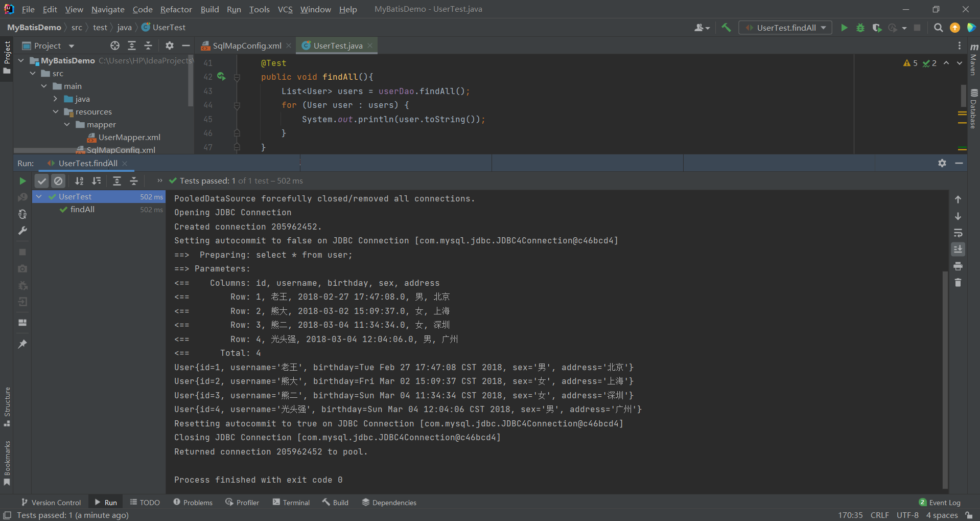Open IDE update notification icon

tap(954, 28)
